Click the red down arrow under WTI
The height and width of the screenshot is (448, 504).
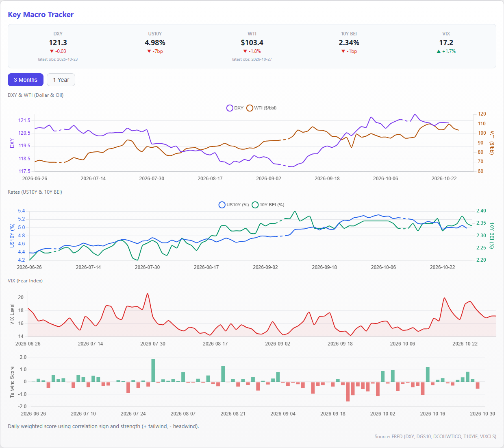245,51
